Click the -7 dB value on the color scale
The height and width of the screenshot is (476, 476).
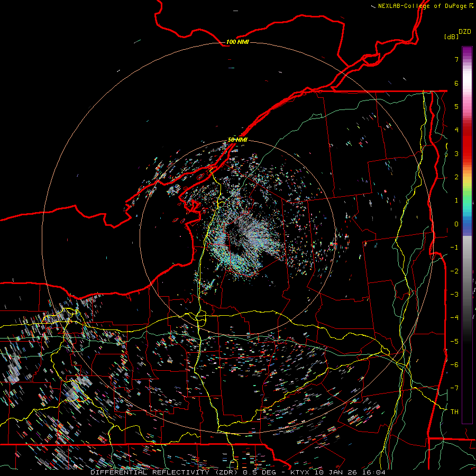tap(454, 388)
